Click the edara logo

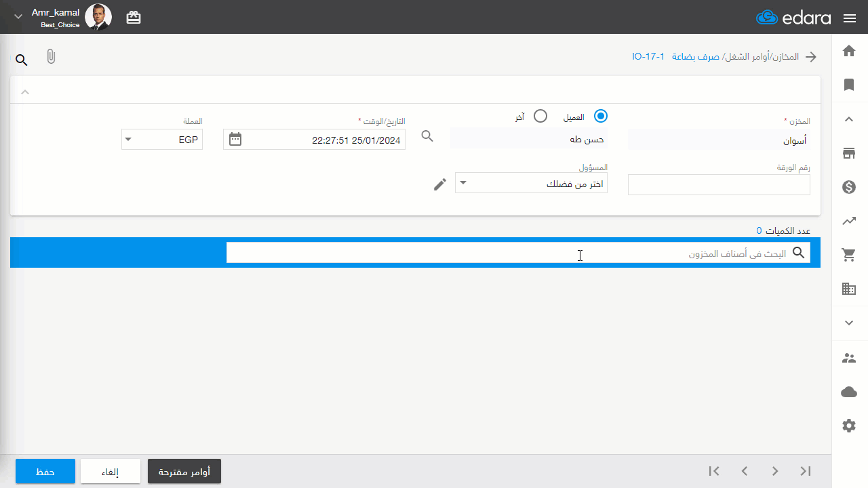793,18
